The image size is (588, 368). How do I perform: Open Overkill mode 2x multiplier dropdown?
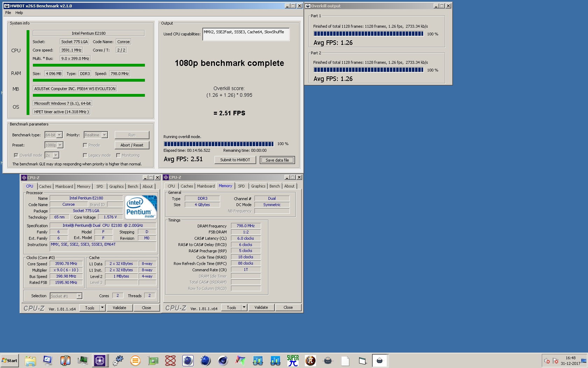pyautogui.click(x=52, y=155)
